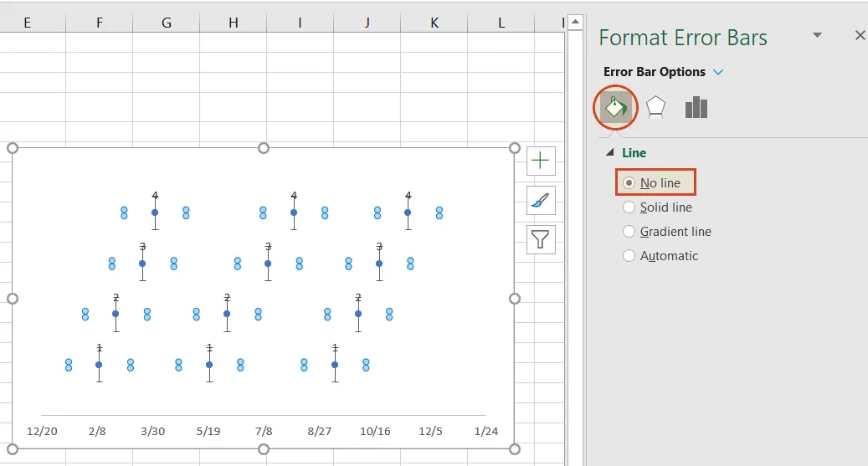Click the top-center chart resize handle
The height and width of the screenshot is (466, 868).
click(264, 148)
